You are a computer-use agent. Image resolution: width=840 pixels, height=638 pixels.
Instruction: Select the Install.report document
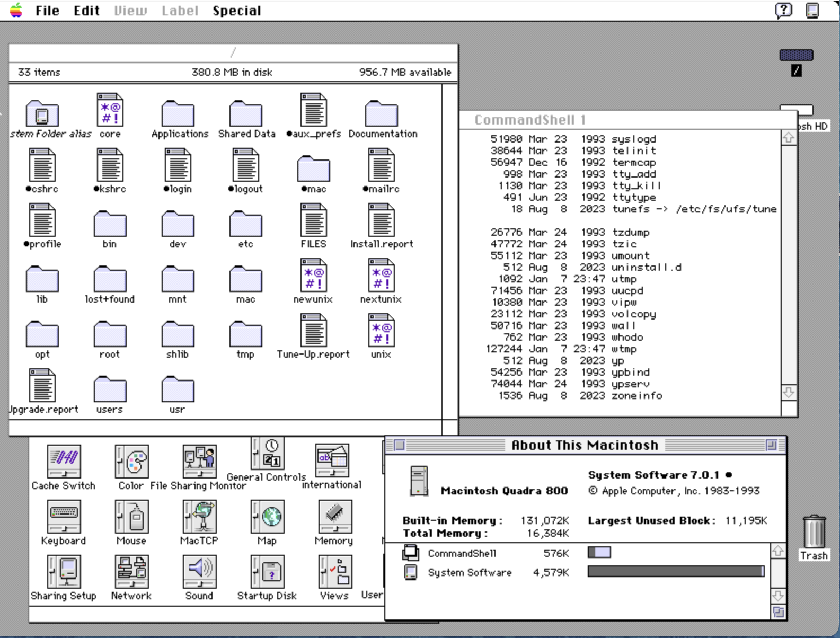tap(382, 220)
